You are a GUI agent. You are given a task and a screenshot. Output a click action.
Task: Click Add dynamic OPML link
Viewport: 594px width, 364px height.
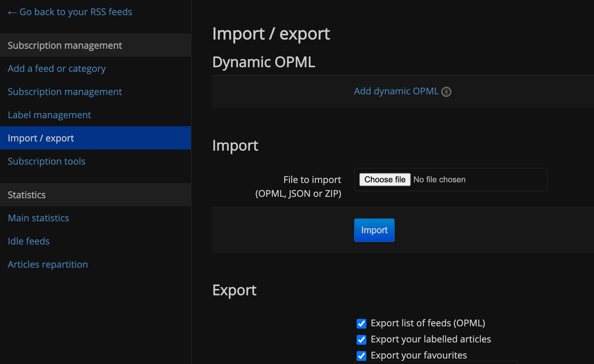(x=396, y=91)
